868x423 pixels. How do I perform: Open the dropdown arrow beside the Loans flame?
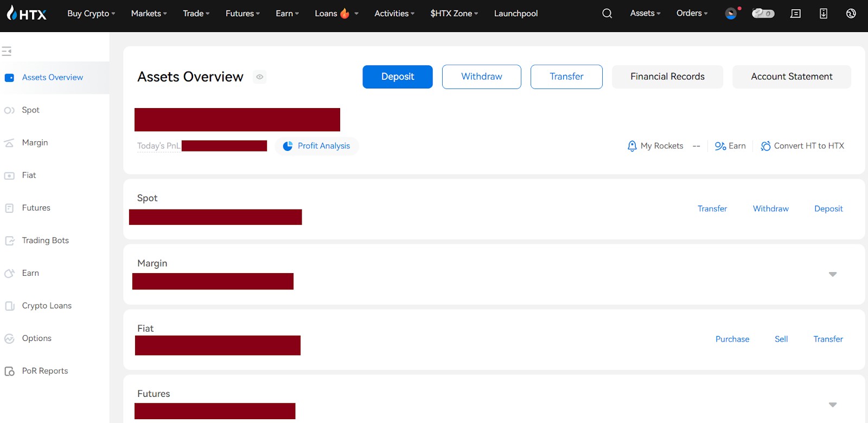point(356,14)
